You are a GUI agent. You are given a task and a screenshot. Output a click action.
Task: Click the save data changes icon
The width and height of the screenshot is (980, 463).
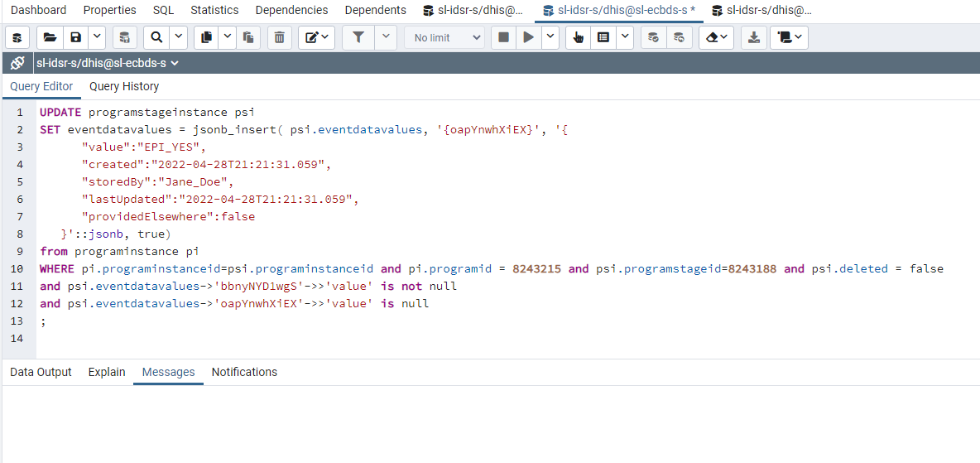point(125,37)
